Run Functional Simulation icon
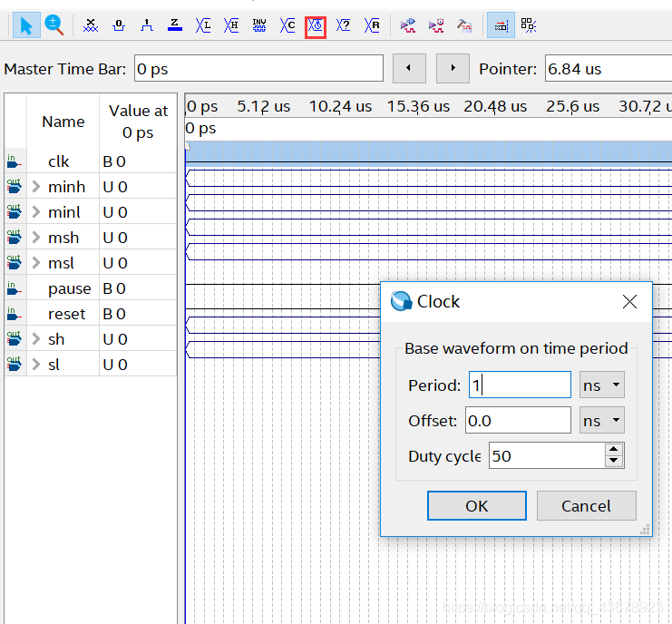Viewport: 672px width, 624px height. point(408,25)
